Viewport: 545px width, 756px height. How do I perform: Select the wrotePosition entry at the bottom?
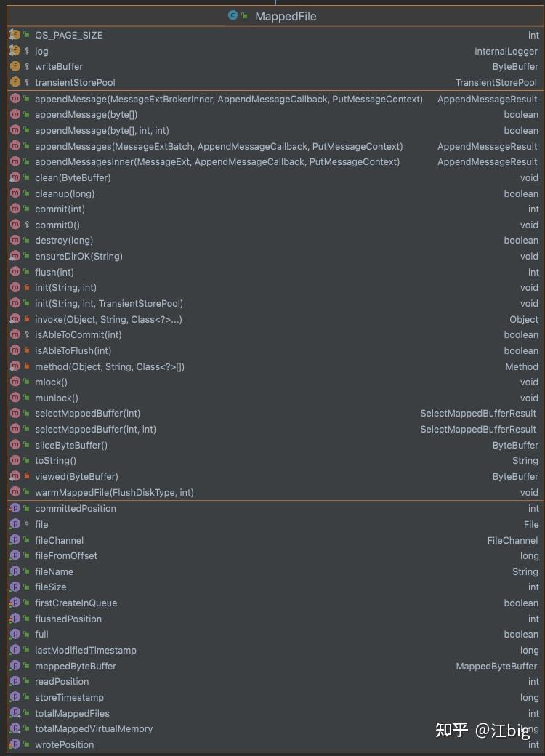pos(65,744)
